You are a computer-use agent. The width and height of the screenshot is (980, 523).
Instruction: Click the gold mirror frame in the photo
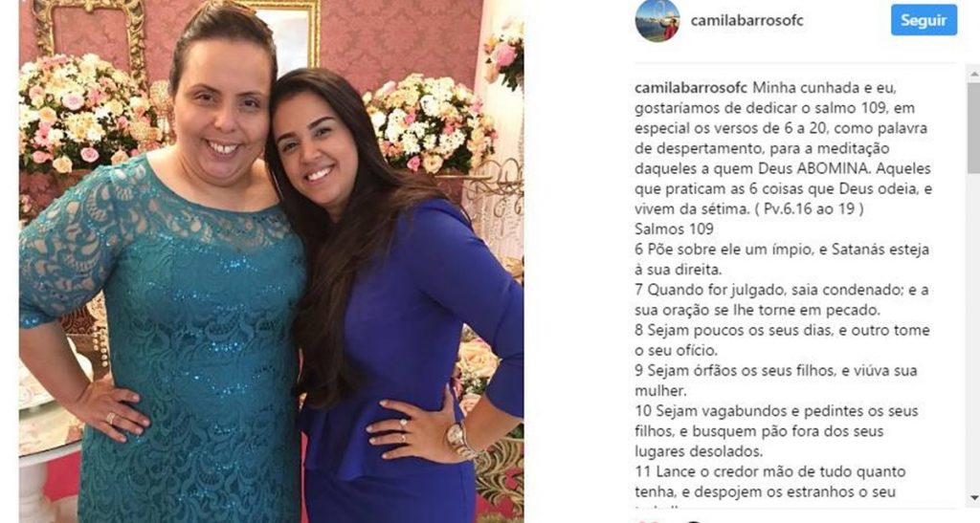[87, 32]
